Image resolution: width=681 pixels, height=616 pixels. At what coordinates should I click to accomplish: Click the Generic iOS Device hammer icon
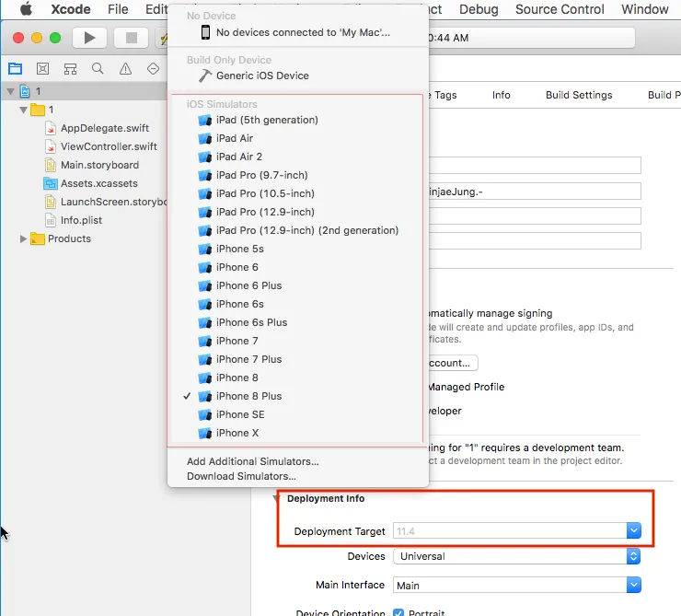tap(205, 76)
